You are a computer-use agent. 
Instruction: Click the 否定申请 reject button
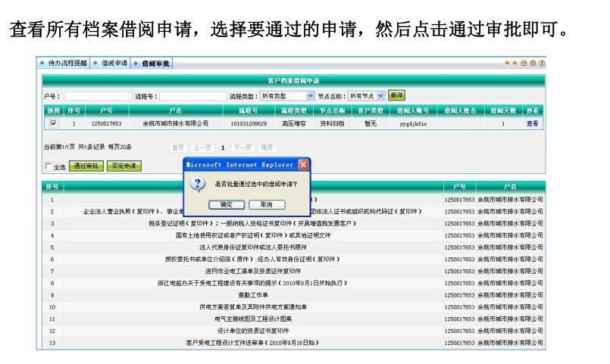tap(124, 166)
